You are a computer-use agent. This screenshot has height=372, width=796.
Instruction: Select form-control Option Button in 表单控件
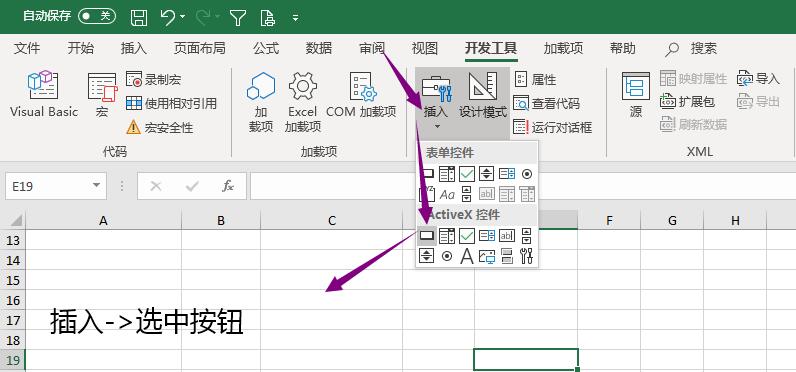click(x=527, y=174)
